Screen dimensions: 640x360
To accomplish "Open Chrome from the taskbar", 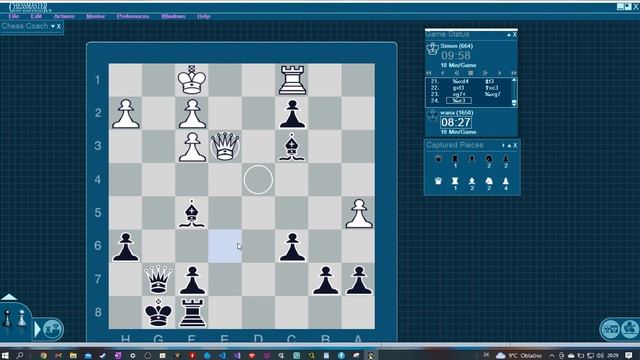I will click(x=43, y=356).
